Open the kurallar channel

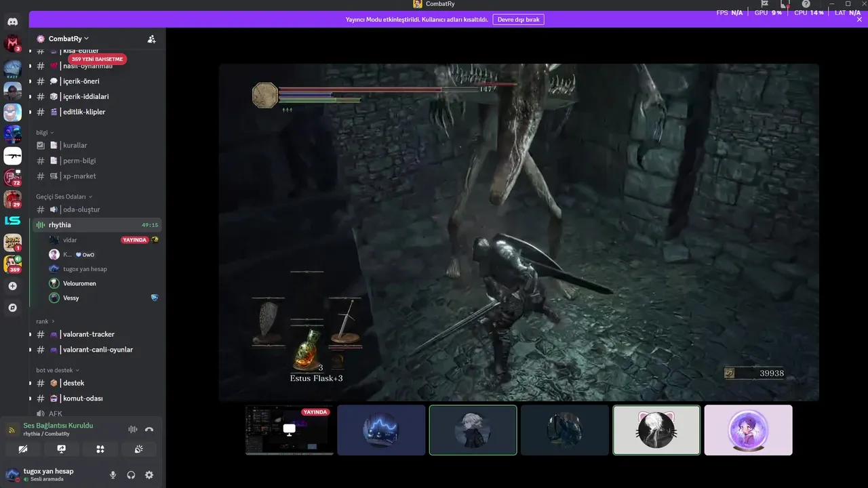click(97, 145)
